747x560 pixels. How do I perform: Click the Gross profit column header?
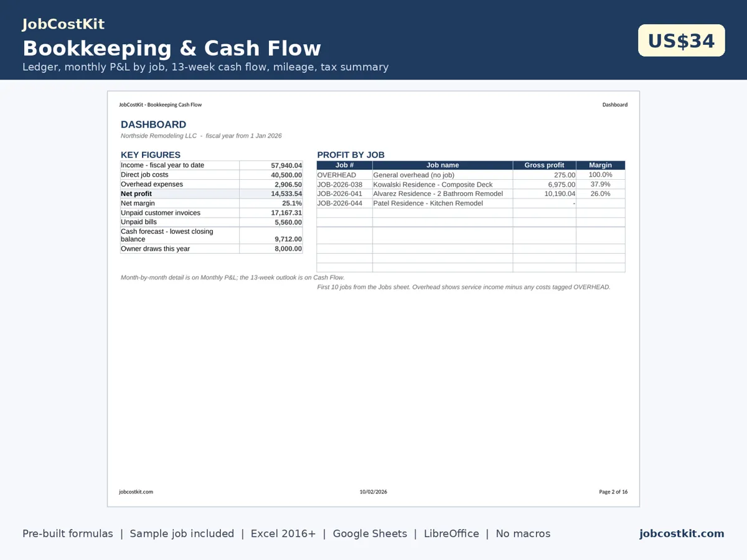tap(544, 165)
